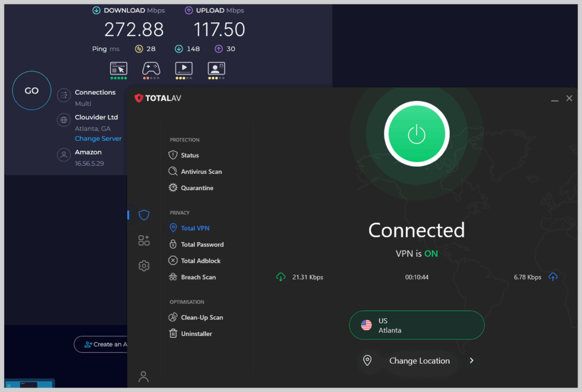This screenshot has height=392, width=582.
Task: Click the TotalAV logo
Action: pos(158,98)
